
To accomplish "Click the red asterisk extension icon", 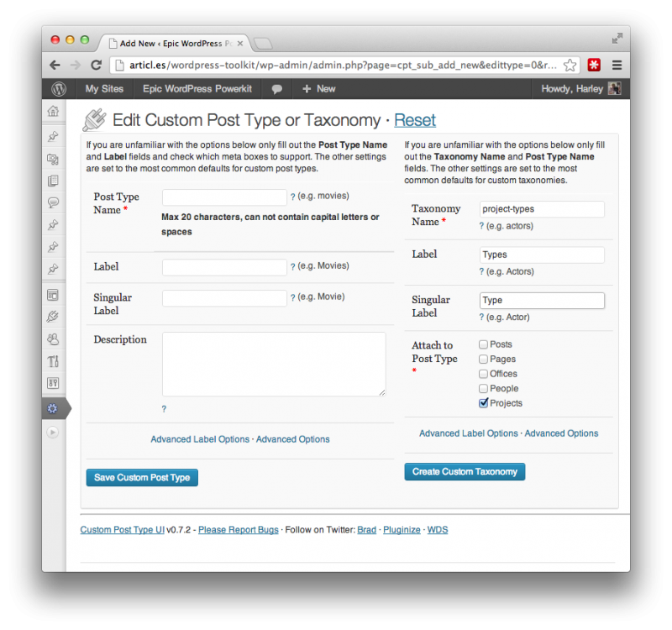I will click(x=594, y=65).
